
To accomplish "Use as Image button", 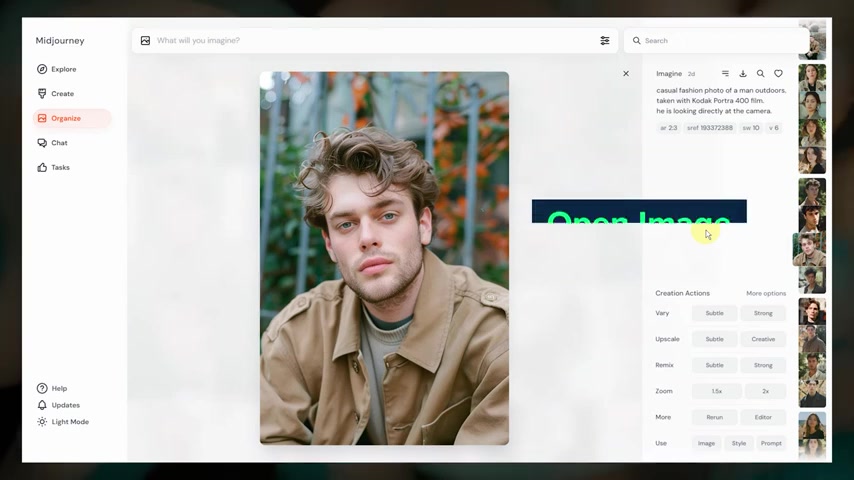I will coord(706,443).
